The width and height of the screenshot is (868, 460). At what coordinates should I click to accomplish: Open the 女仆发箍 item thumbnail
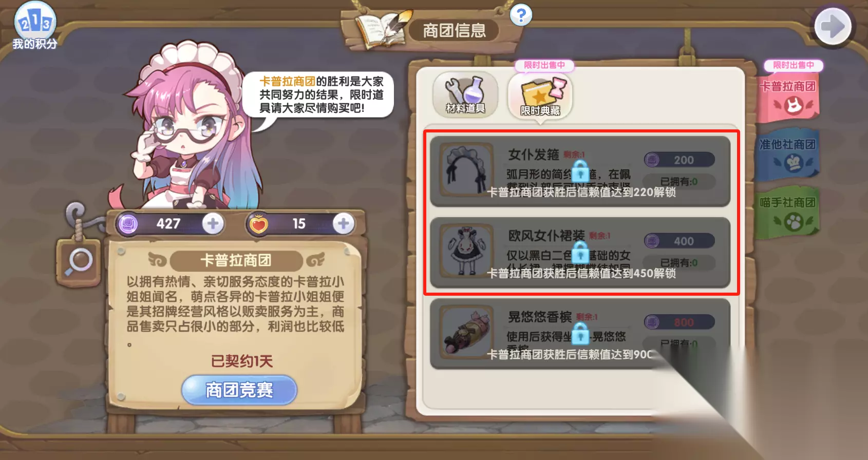[x=466, y=170]
